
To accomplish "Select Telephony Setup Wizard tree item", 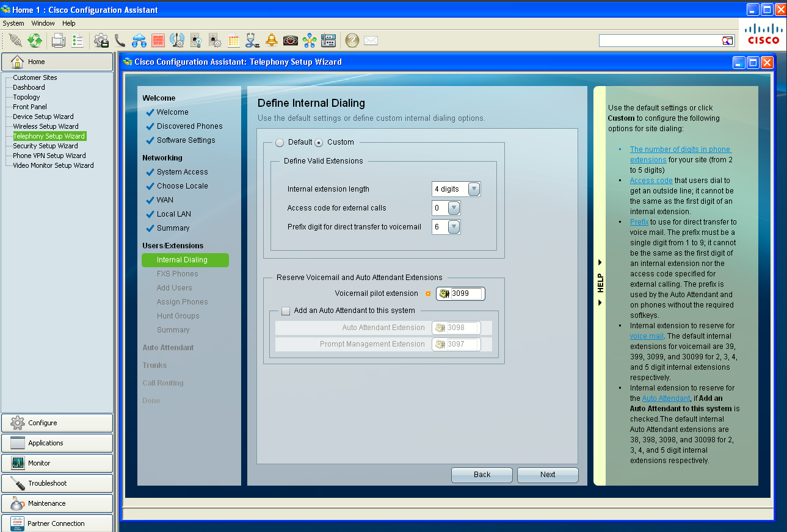I will pos(49,136).
